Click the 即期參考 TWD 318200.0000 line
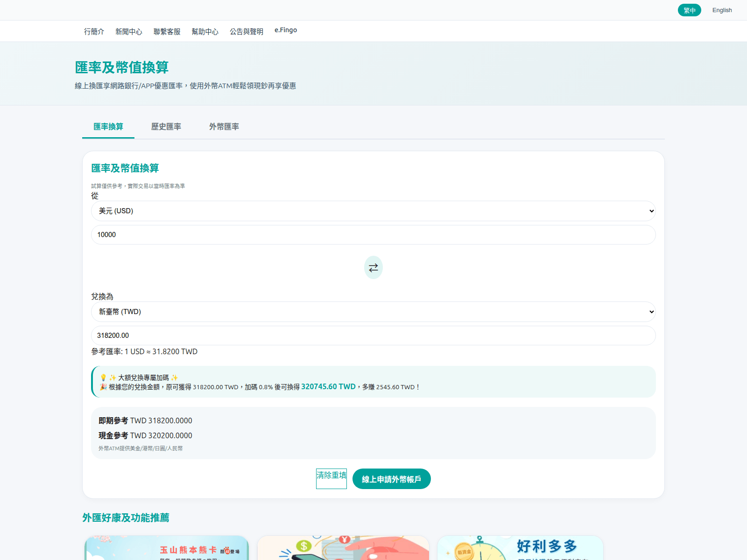Image resolution: width=747 pixels, height=560 pixels. click(145, 420)
